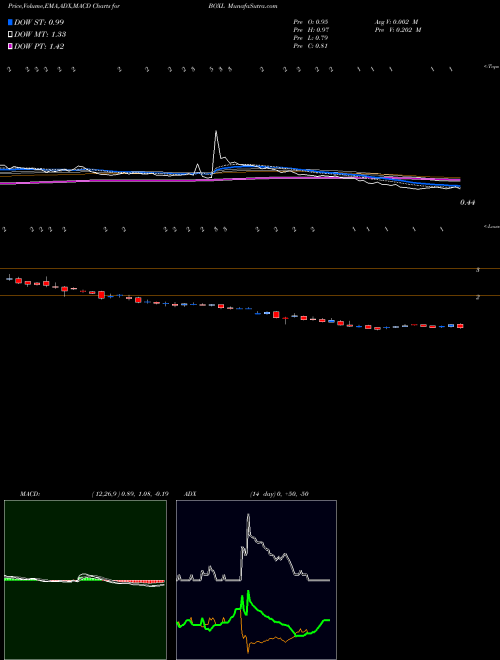Screen dimensions: 500x660
Task: Click the tall white price spike peak
Action: [216, 132]
